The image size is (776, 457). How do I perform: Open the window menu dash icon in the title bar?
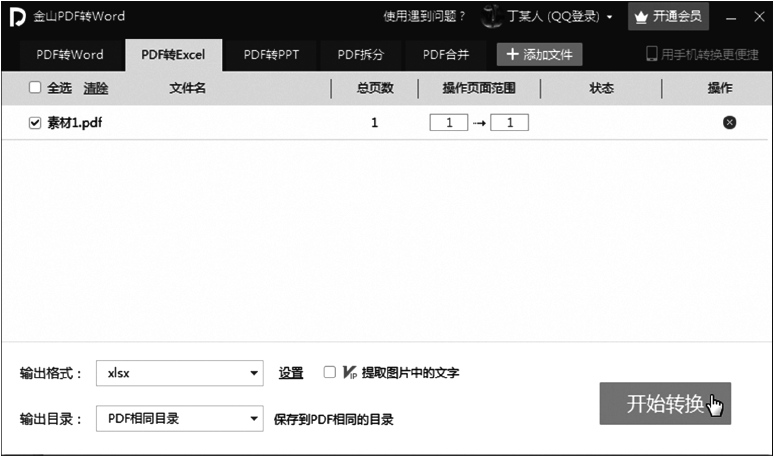[x=732, y=17]
